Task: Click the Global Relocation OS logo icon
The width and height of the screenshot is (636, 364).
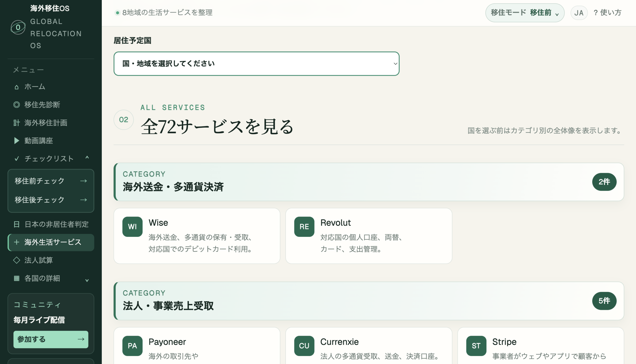Action: pyautogui.click(x=18, y=27)
